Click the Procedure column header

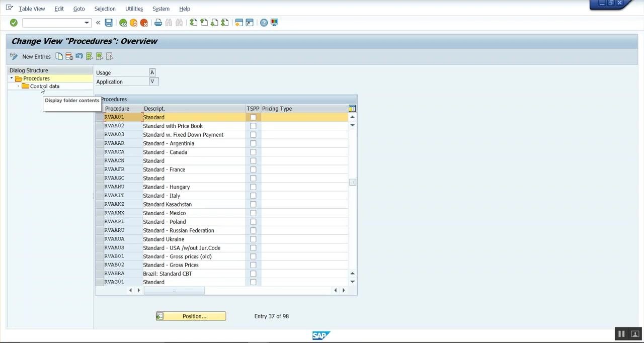click(x=123, y=109)
